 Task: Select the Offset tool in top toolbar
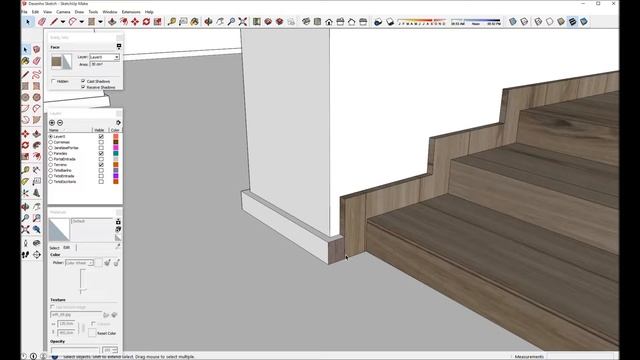point(124,22)
